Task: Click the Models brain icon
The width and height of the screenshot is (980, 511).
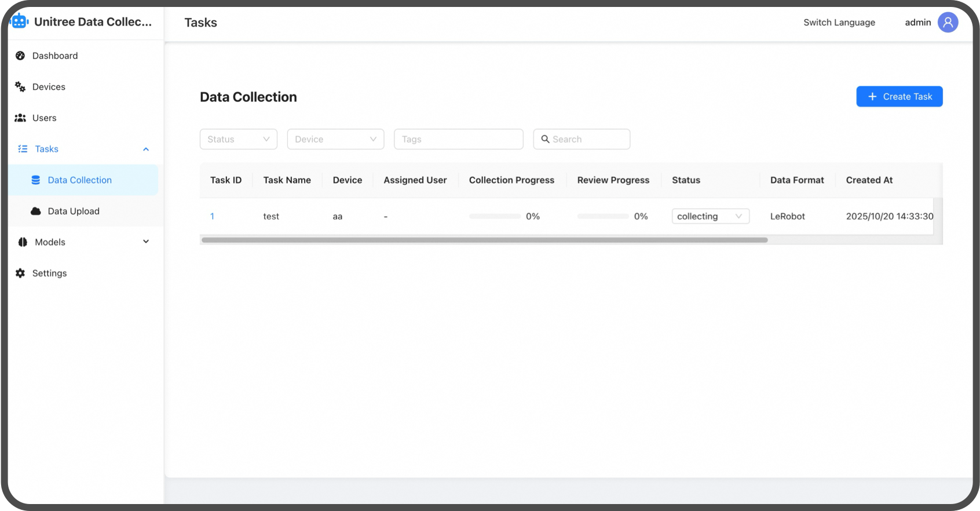Action: click(x=23, y=242)
